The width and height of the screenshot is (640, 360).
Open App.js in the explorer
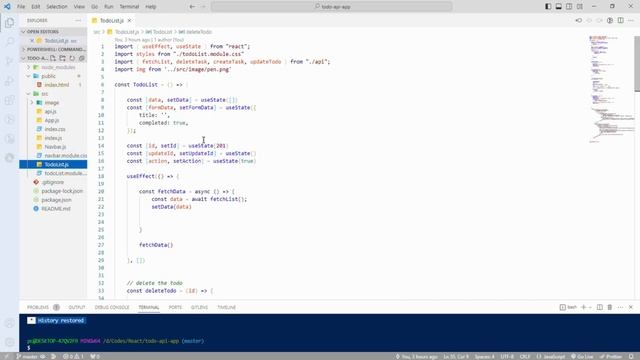53,120
